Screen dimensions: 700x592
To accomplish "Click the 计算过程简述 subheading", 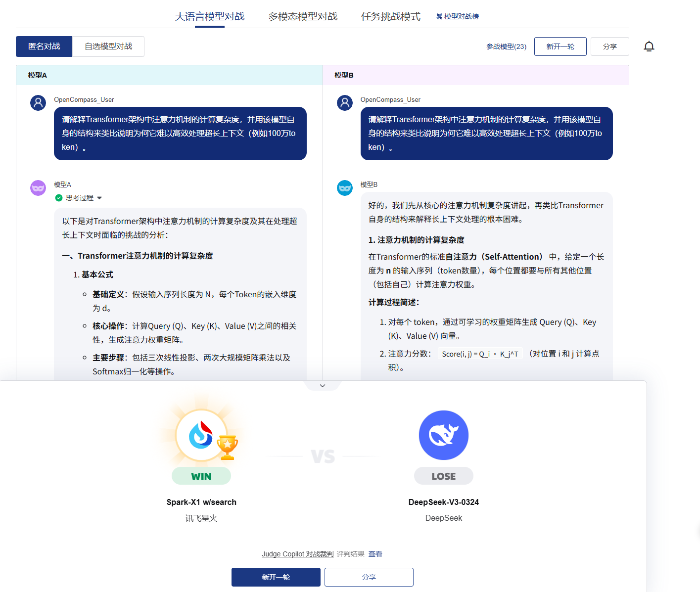I will pos(394,302).
